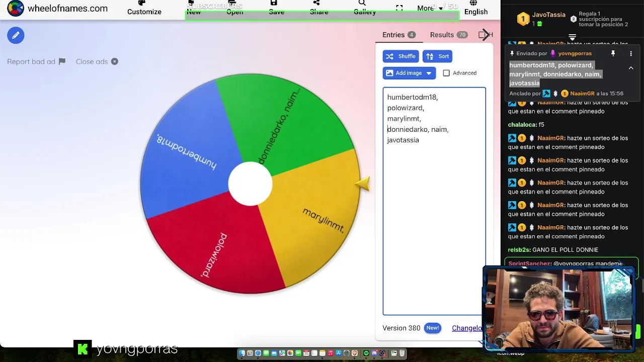Click the globe English language selector
The image size is (644, 362).
[476, 8]
